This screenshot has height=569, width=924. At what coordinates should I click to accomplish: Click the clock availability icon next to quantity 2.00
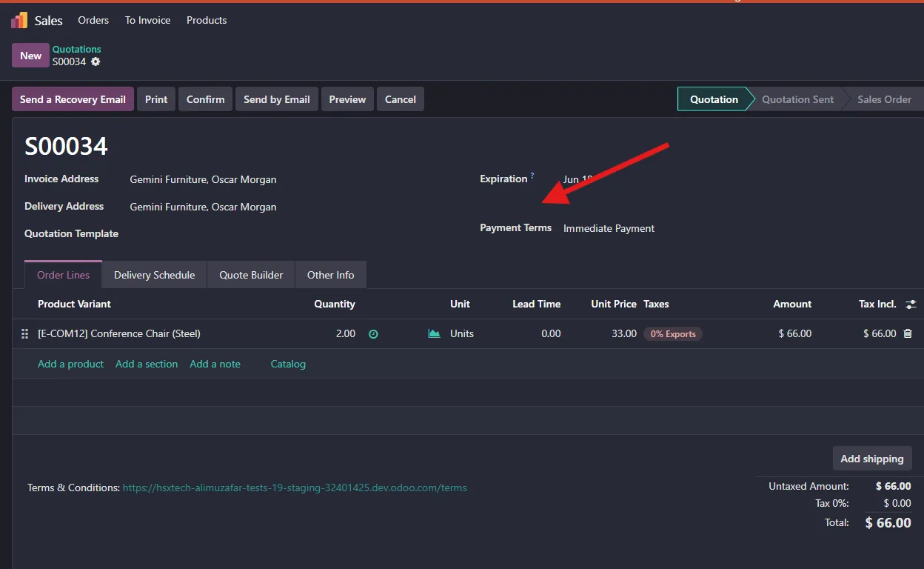373,334
